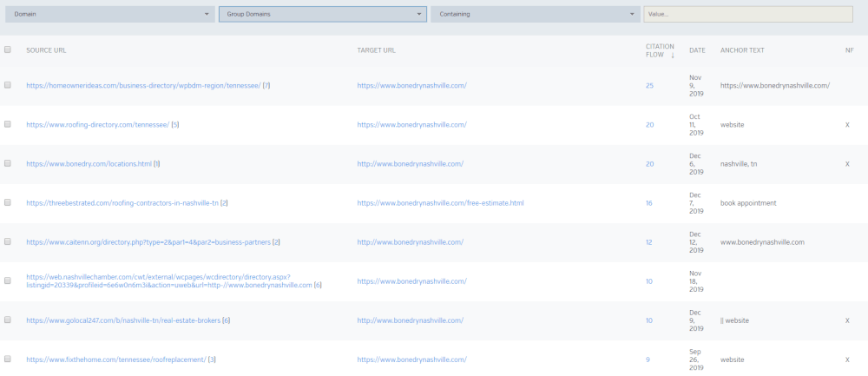This screenshot has height=376, width=868.
Task: Click the Anchor Text column header
Action: 742,50
